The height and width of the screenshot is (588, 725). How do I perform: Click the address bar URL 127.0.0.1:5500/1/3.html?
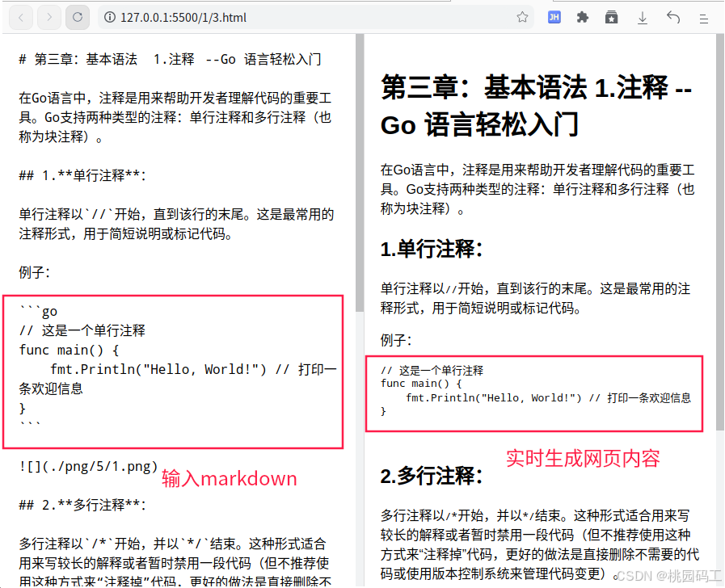pos(183,18)
